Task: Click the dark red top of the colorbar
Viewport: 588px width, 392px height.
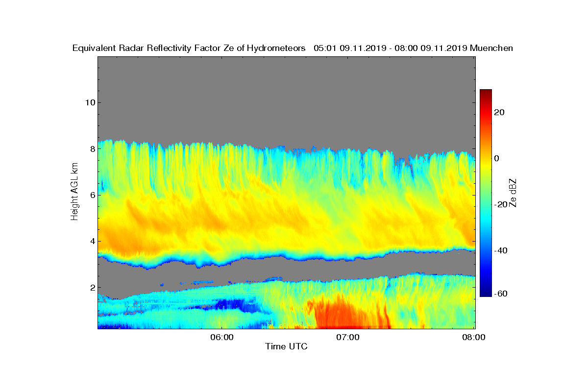Action: [486, 93]
